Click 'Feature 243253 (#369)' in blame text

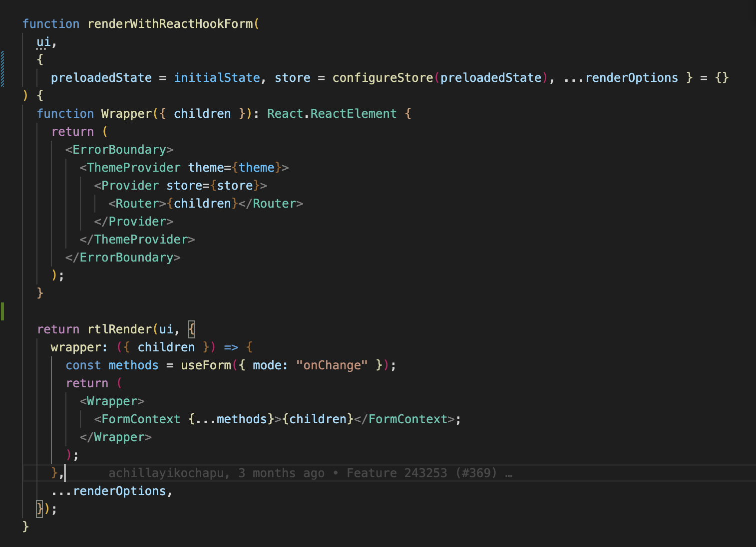coord(422,473)
